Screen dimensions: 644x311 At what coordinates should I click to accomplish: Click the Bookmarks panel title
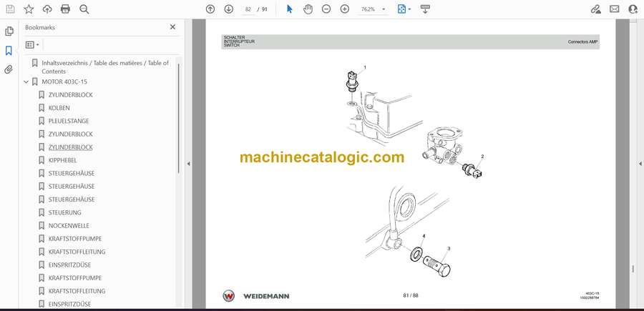pyautogui.click(x=40, y=27)
